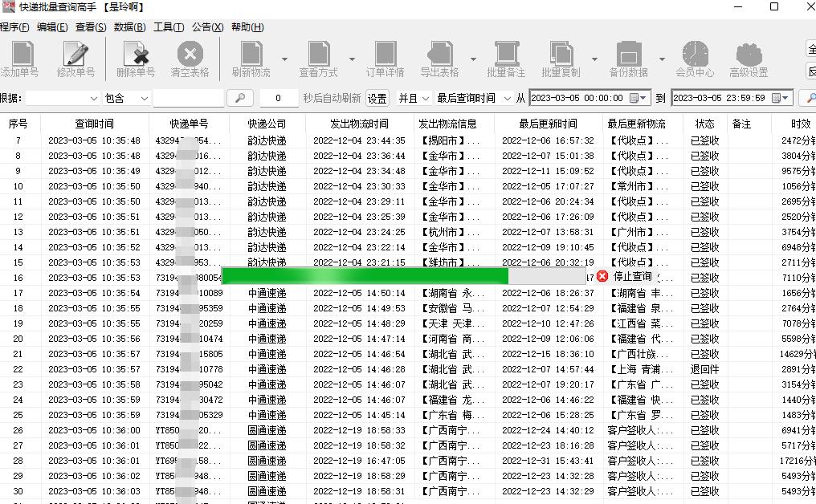
Task: Use the 清空表格 clear table icon
Action: (190, 58)
